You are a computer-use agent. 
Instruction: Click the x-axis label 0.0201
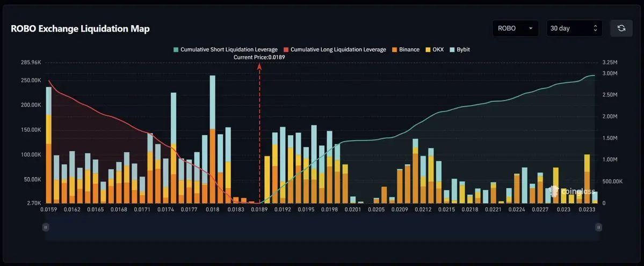[353, 210]
